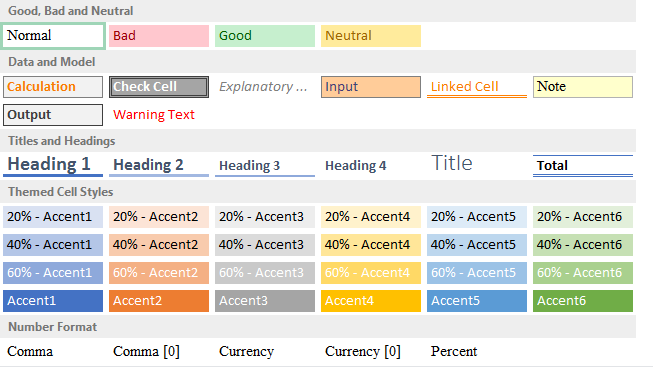The image size is (654, 368).
Task: Apply the solid Accent6 green style
Action: click(583, 301)
